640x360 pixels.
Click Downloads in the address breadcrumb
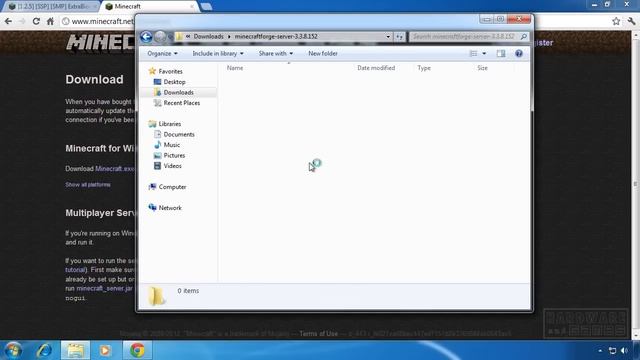(x=209, y=37)
